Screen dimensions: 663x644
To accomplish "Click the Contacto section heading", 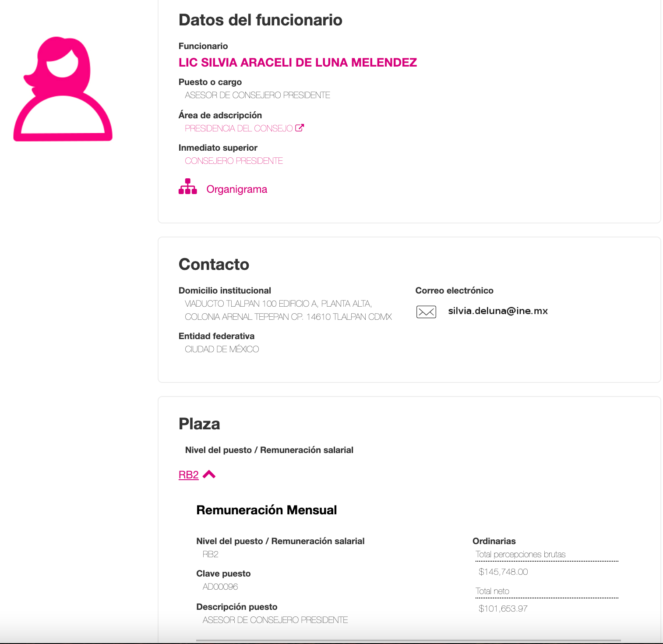I will coord(214,265).
